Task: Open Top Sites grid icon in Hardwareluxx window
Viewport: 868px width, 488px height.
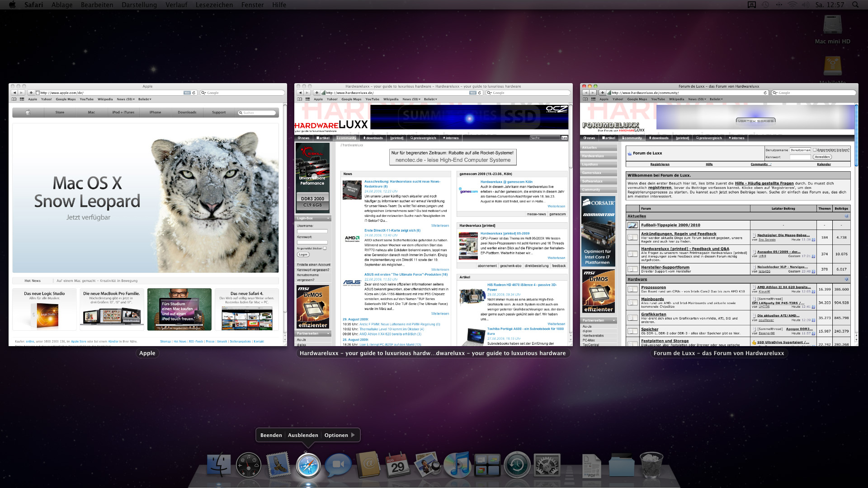Action: 307,99
